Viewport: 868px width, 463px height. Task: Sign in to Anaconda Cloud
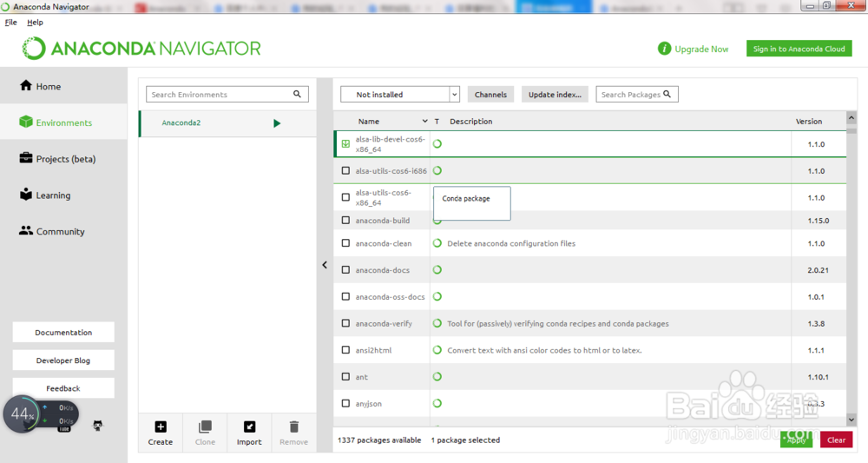point(799,49)
